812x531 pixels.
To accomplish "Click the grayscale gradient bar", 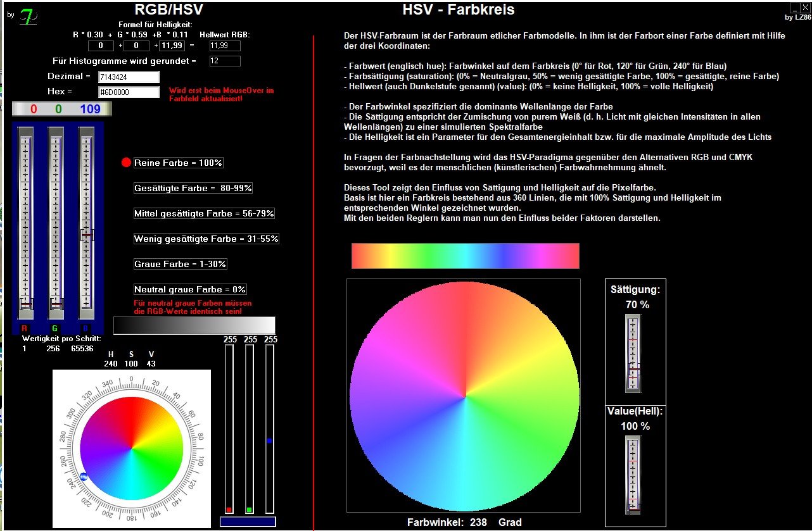I will [x=194, y=325].
